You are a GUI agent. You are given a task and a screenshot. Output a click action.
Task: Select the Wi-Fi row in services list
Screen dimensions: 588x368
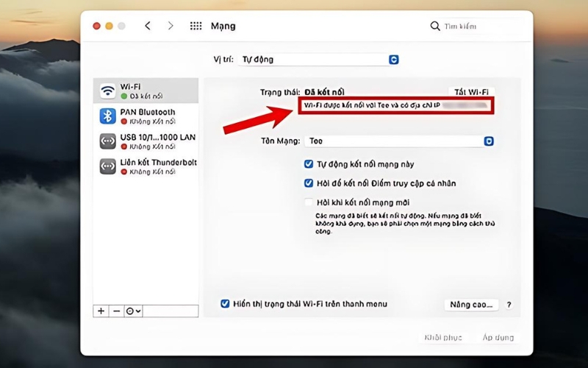pyautogui.click(x=146, y=91)
